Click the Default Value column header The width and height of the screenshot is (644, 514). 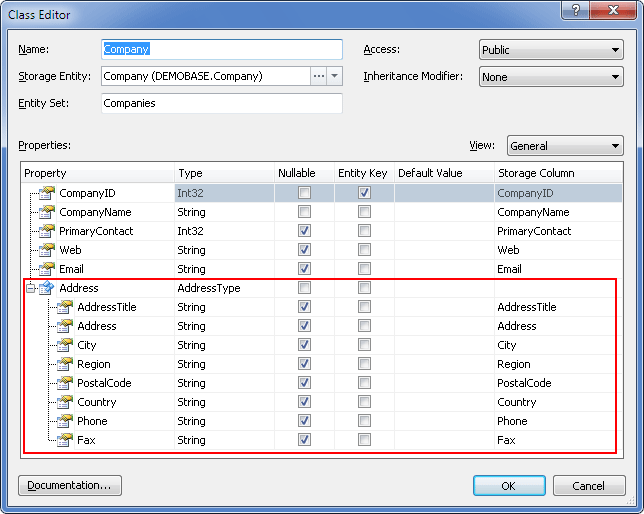(444, 173)
